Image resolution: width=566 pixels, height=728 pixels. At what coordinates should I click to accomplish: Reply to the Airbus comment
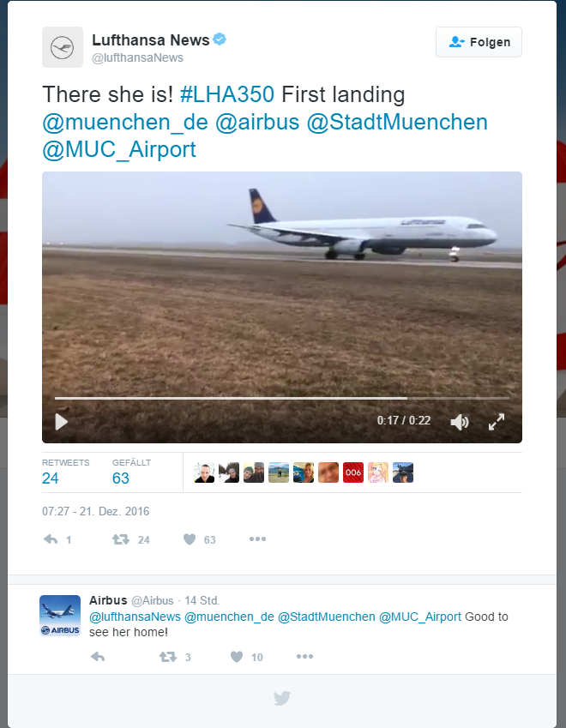pos(98,657)
